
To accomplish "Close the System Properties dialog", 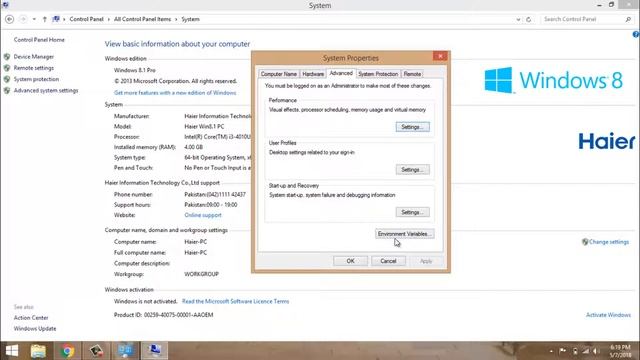I will click(440, 56).
